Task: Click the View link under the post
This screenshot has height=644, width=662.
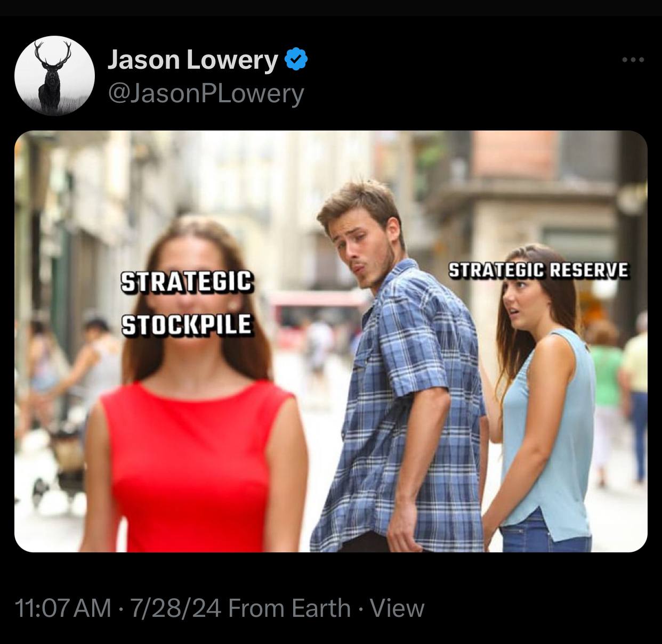Action: 397,608
